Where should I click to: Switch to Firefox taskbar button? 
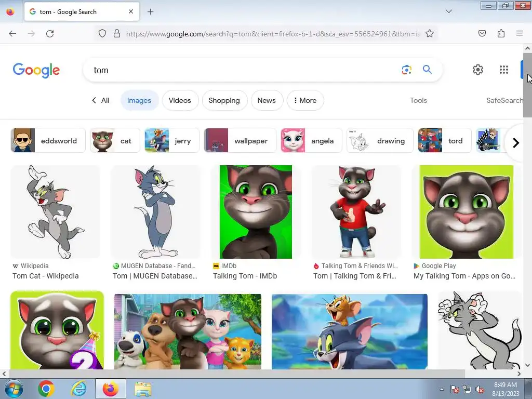111,389
